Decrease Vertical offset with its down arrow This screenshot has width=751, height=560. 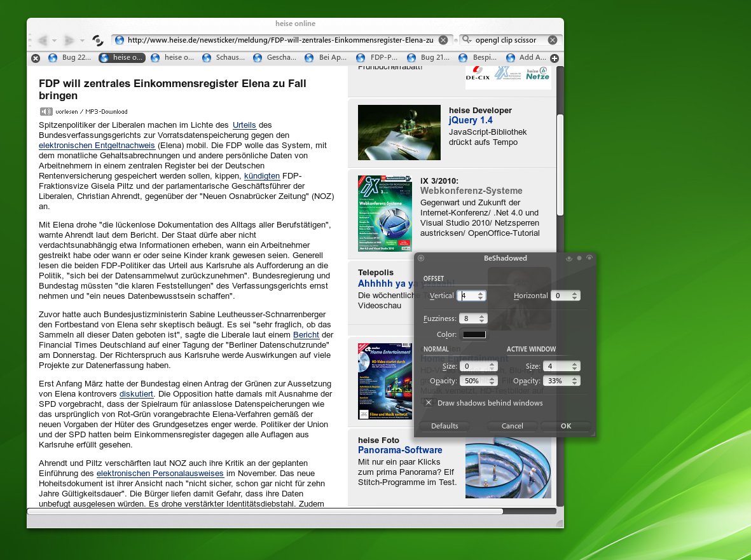(x=480, y=298)
